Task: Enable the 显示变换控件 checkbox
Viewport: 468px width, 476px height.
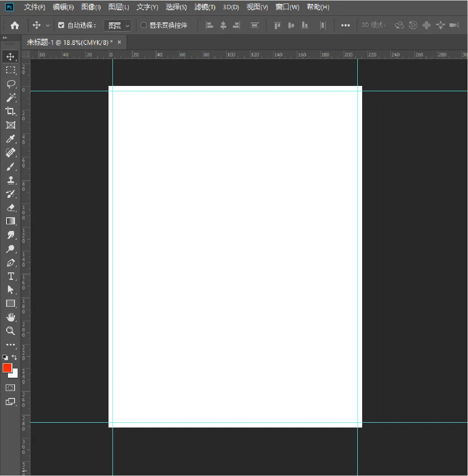Action: click(143, 25)
